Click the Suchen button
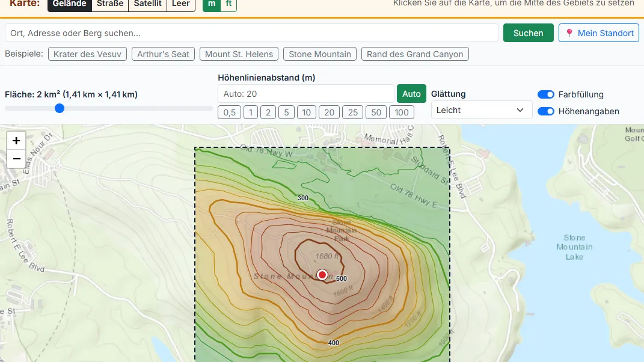This screenshot has height=362, width=644. coord(528,33)
